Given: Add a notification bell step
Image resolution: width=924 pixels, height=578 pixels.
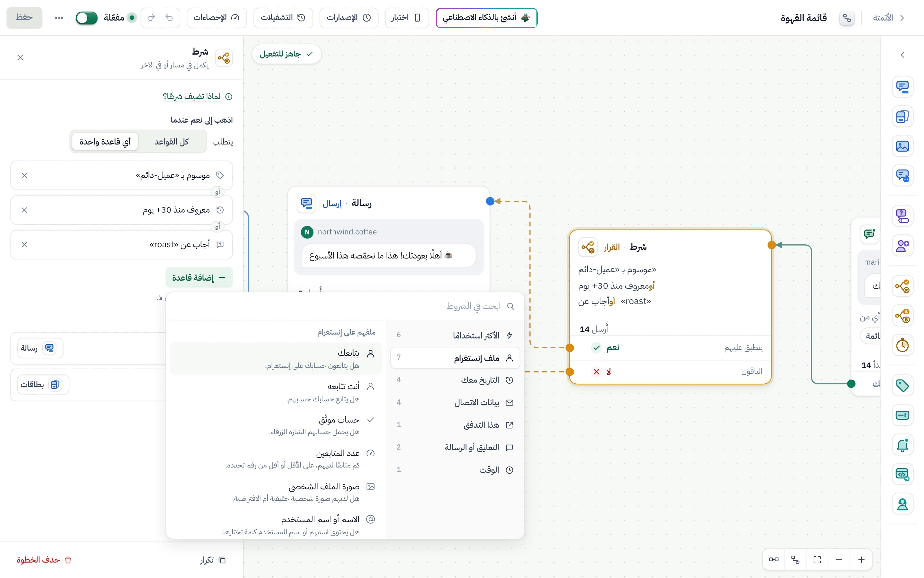Looking at the screenshot, I should tap(902, 445).
